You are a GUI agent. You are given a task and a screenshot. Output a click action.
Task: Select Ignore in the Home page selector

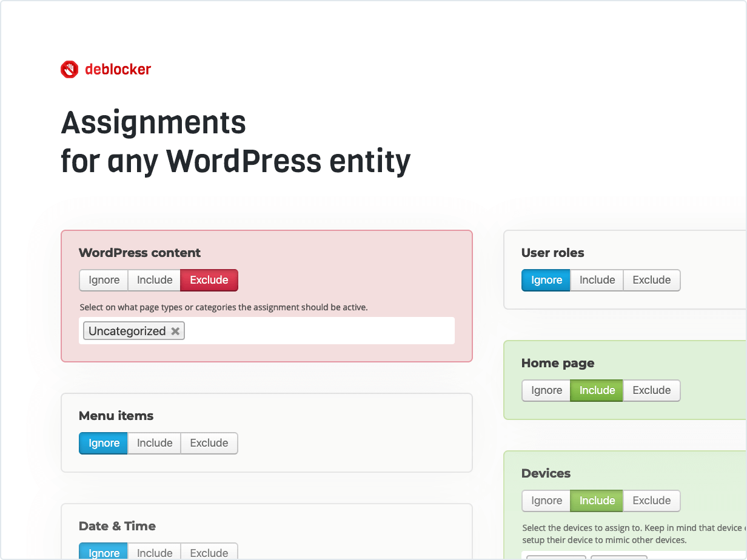(546, 390)
